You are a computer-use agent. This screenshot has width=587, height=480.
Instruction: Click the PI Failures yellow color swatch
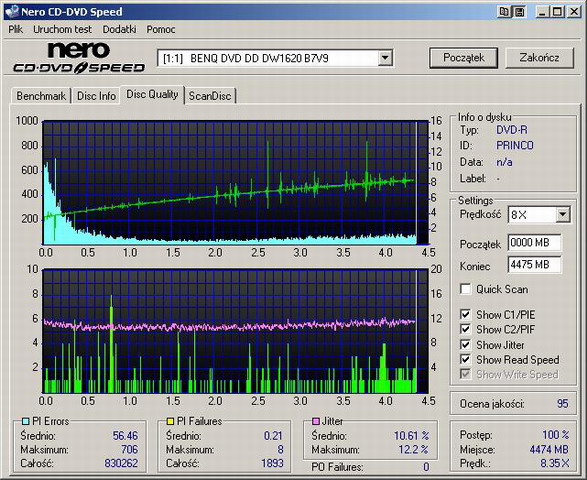[170, 421]
